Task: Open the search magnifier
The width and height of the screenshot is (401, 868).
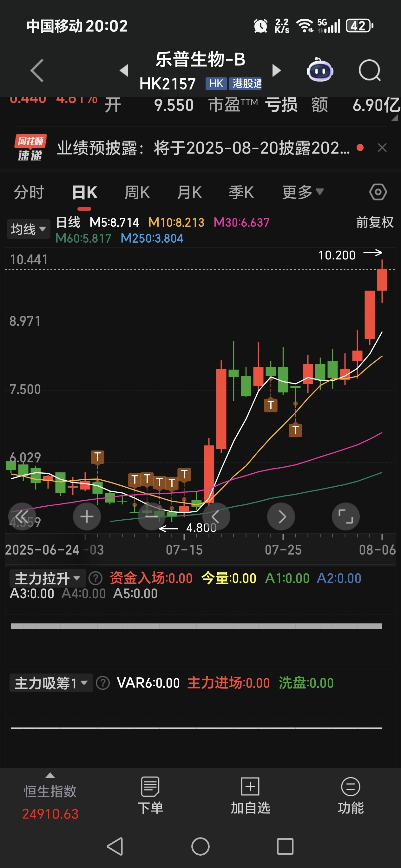Action: click(x=370, y=70)
